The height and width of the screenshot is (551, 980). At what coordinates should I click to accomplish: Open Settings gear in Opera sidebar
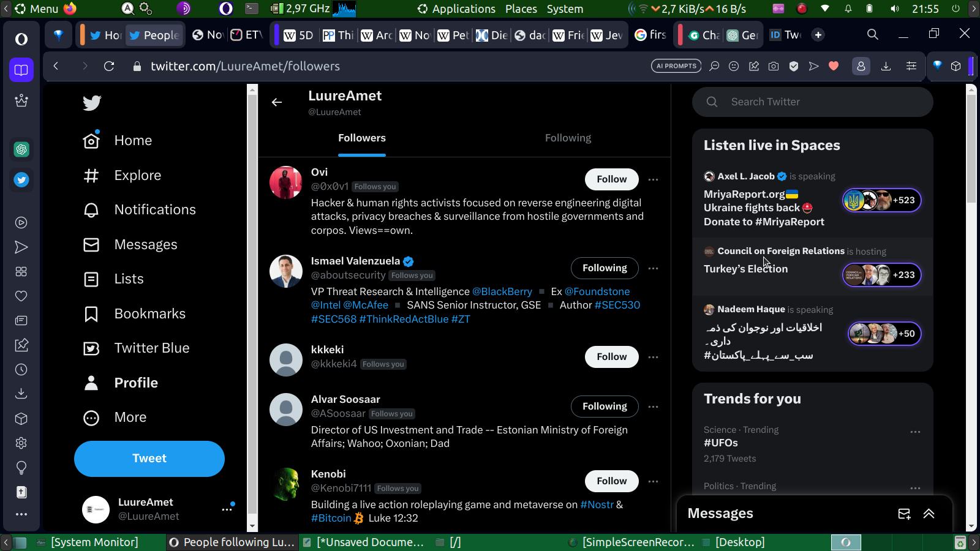tap(21, 443)
